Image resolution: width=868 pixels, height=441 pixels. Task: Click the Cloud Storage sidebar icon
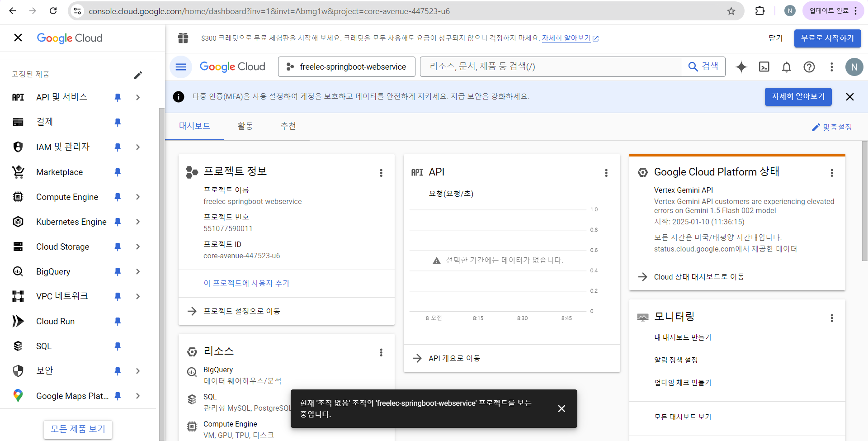pyautogui.click(x=18, y=247)
